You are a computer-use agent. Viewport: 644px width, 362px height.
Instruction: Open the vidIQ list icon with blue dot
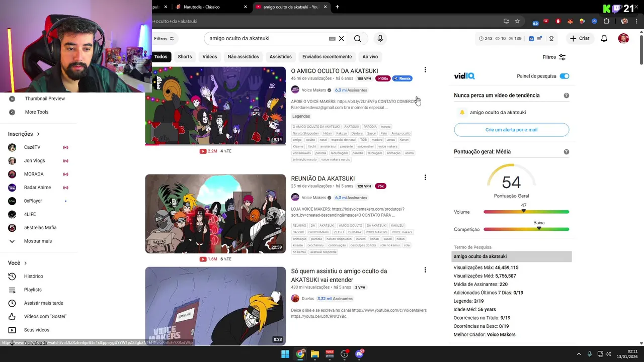click(539, 39)
